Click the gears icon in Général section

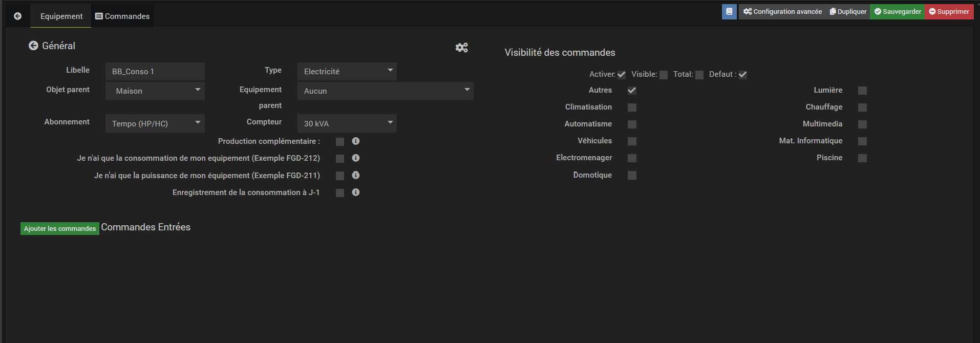tap(461, 48)
